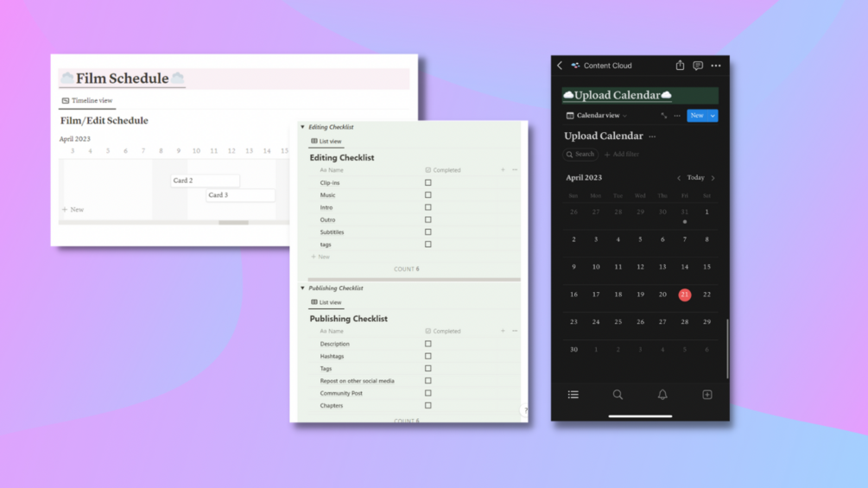
Task: Click COUNT 6 under Editing Checklist
Action: pyautogui.click(x=406, y=269)
